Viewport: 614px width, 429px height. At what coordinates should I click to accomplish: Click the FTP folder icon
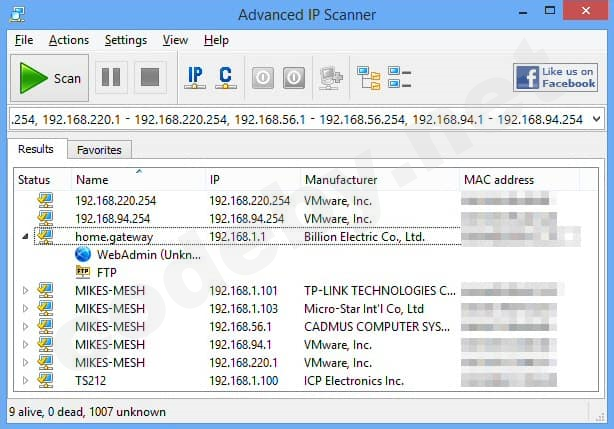tap(83, 272)
